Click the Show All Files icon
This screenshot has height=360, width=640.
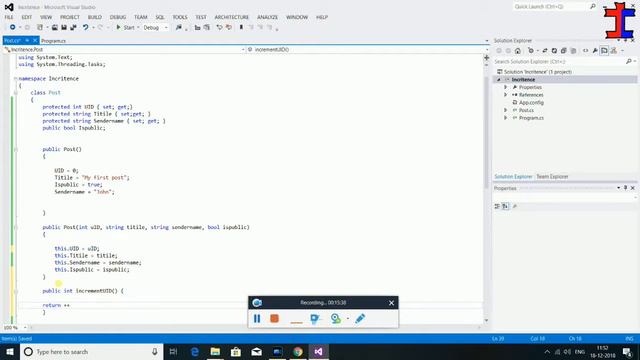click(573, 51)
